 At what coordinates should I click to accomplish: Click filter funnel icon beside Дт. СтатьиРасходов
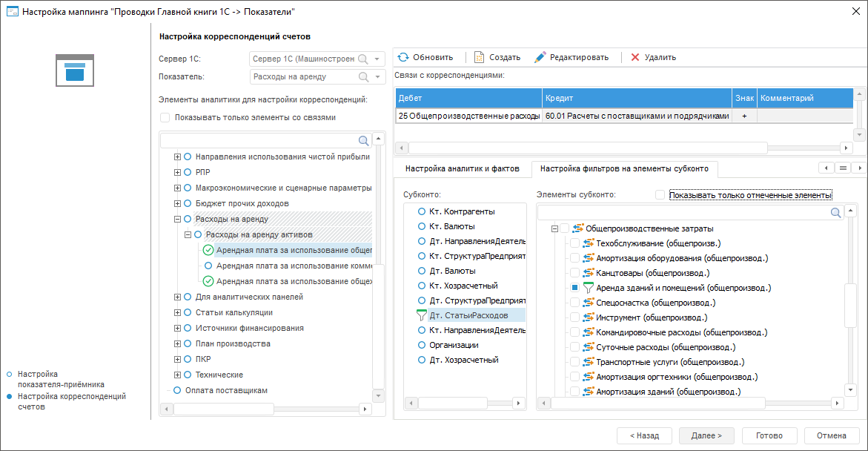(x=422, y=315)
